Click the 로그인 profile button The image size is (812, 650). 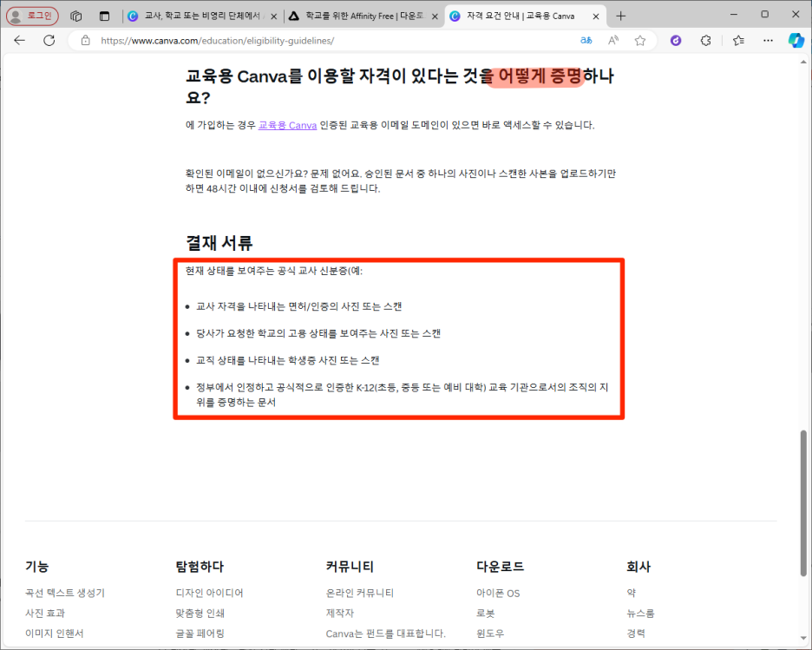32,16
